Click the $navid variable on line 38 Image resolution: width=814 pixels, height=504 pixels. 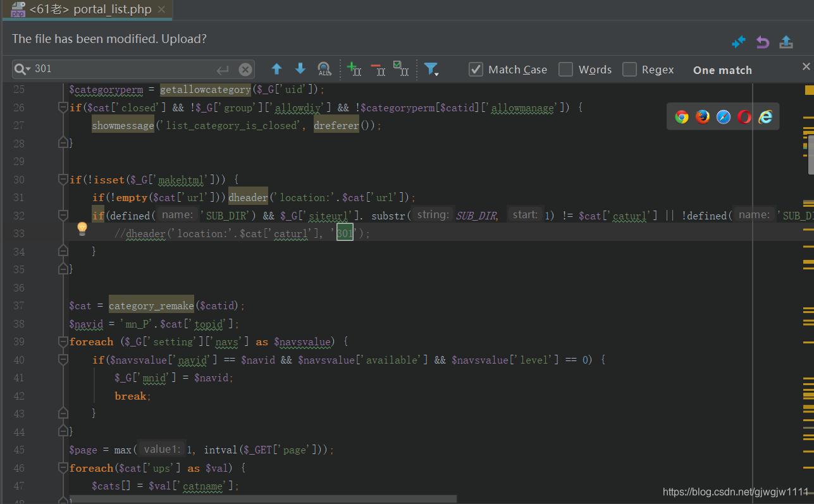point(86,324)
